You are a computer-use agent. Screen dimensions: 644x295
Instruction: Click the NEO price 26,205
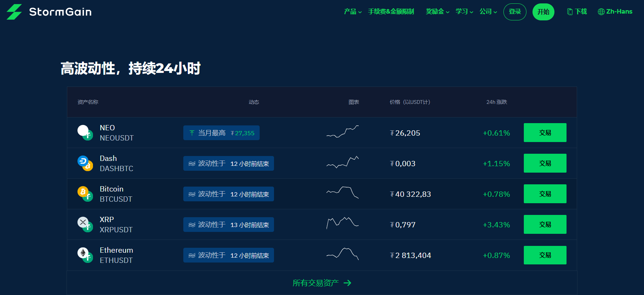[x=405, y=133]
